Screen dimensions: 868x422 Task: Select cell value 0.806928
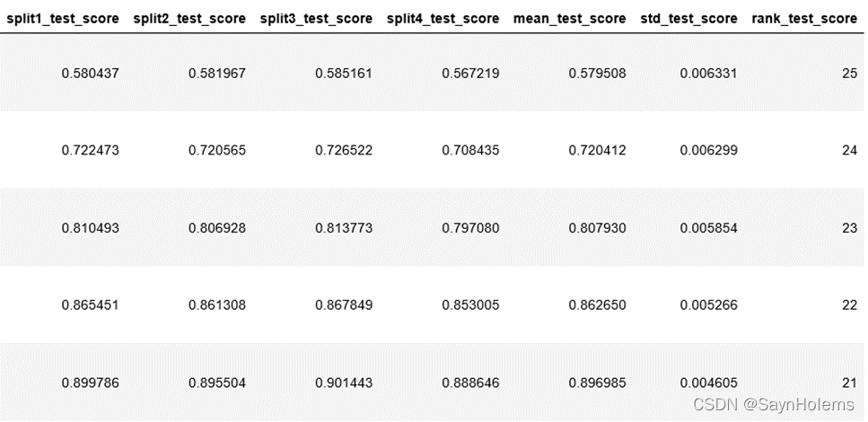pos(217,228)
